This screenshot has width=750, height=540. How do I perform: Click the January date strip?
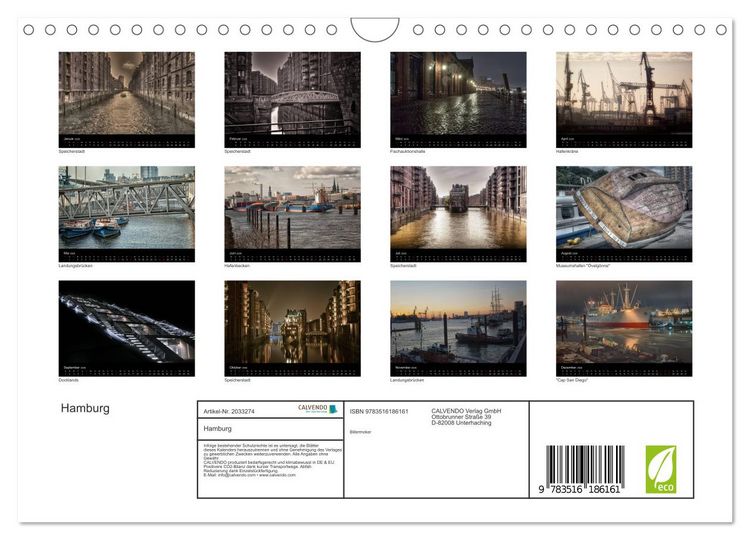click(127, 141)
